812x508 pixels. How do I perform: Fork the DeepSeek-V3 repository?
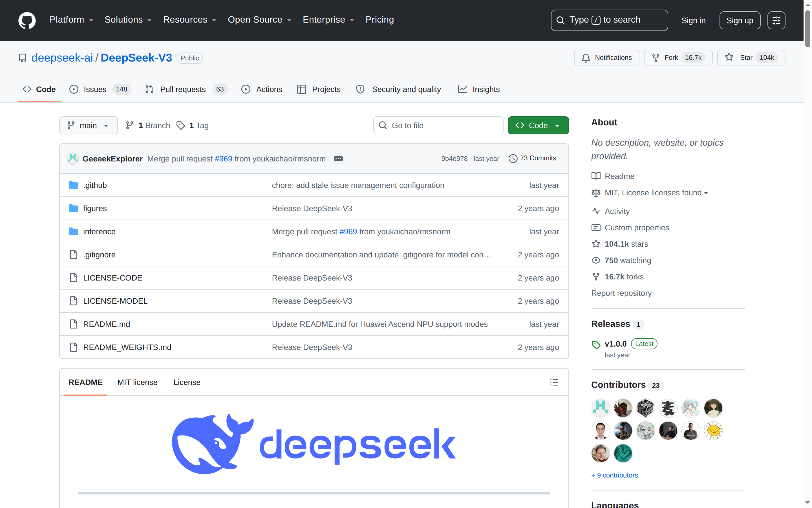click(x=678, y=58)
